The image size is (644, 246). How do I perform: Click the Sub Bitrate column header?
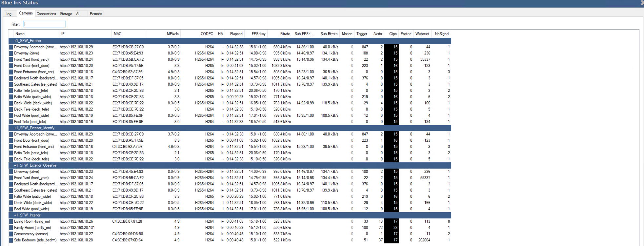(328, 34)
